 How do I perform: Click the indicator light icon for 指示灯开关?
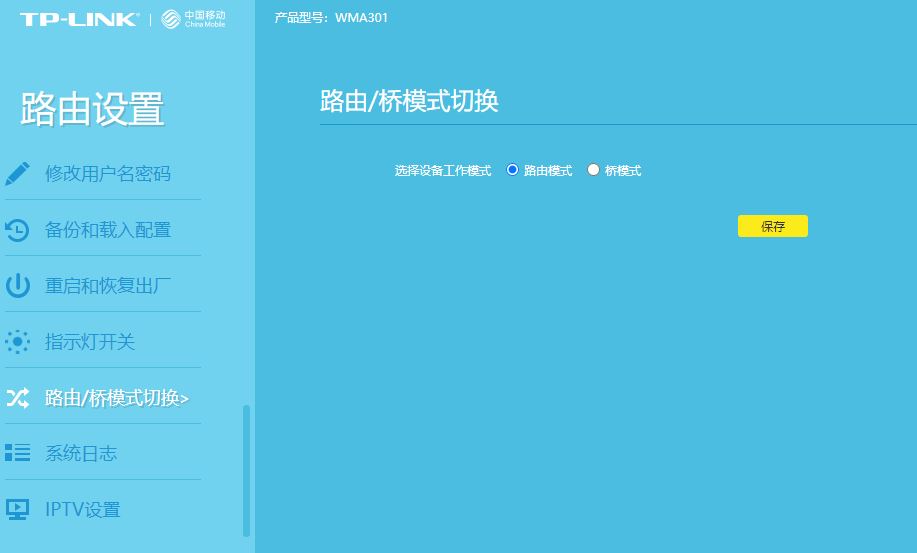18,342
